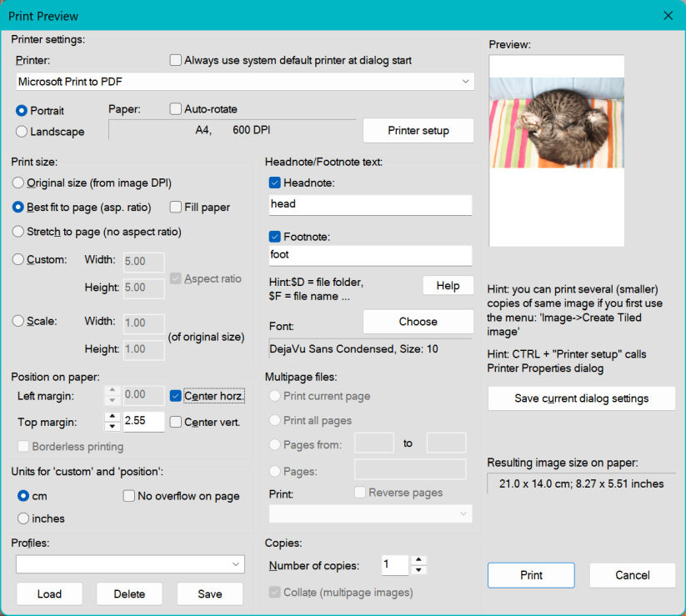Enable the Auto-rotate checkbox
The width and height of the screenshot is (686, 616).
tap(176, 109)
